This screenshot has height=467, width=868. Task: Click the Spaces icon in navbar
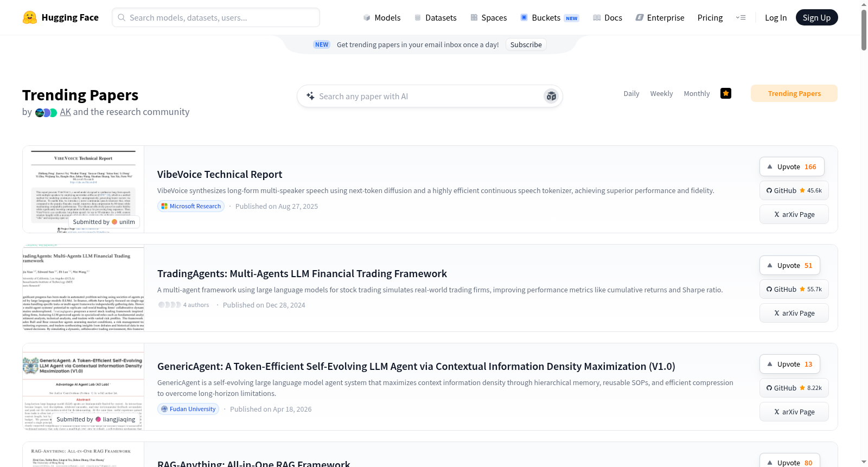coord(474,17)
